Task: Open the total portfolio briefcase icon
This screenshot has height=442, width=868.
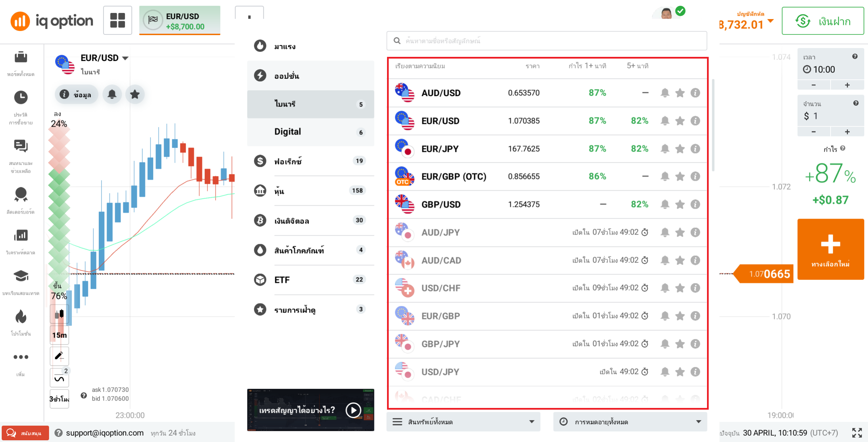Action: click(21, 57)
